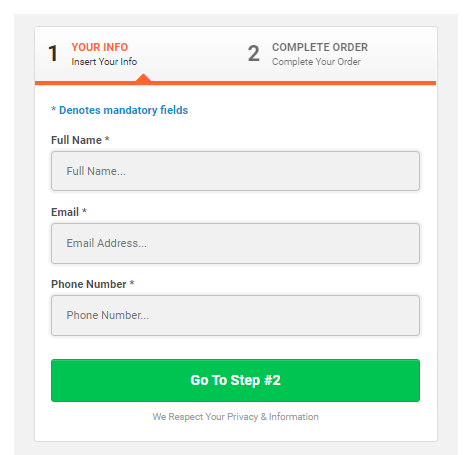Click the Phone Number field label

pyautogui.click(x=89, y=284)
